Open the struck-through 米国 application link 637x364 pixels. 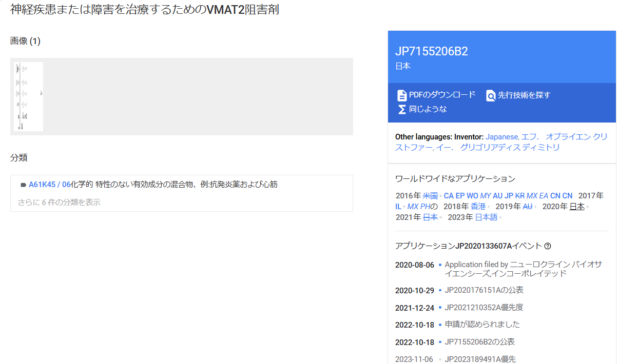click(430, 196)
